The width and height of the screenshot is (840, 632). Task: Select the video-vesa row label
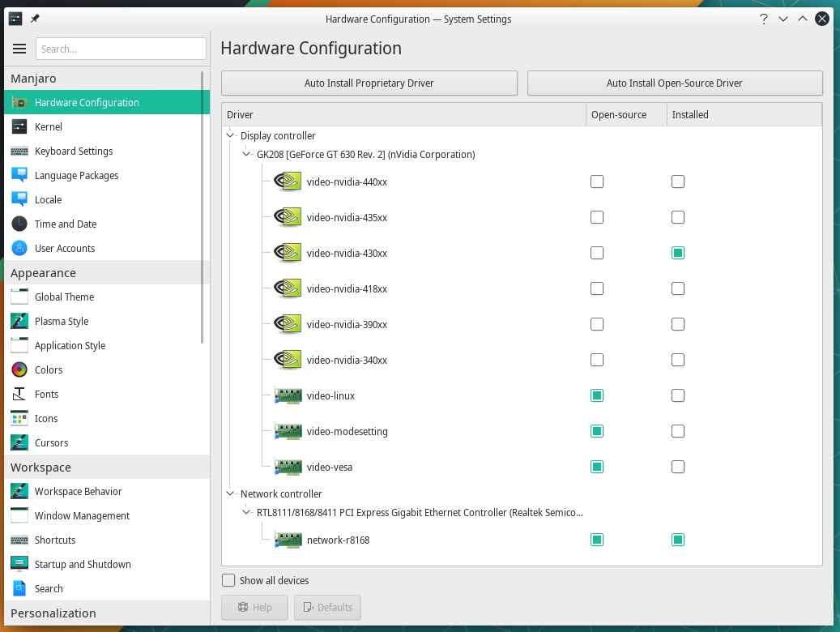[330, 467]
